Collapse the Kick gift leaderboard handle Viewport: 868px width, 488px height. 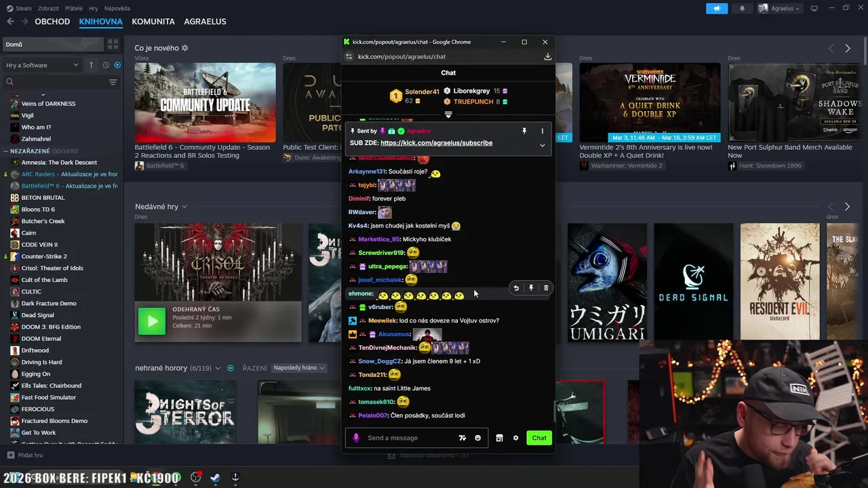pyautogui.click(x=448, y=115)
